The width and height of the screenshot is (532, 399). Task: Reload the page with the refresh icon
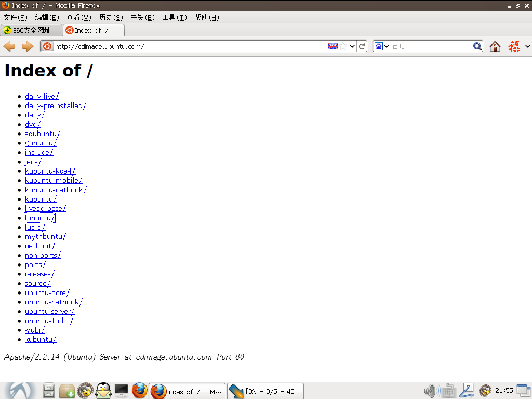(x=362, y=46)
